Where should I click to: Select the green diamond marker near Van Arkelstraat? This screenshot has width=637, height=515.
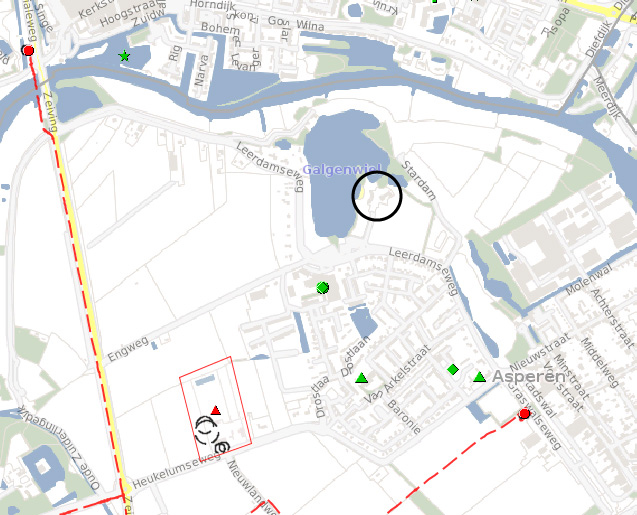click(x=453, y=370)
